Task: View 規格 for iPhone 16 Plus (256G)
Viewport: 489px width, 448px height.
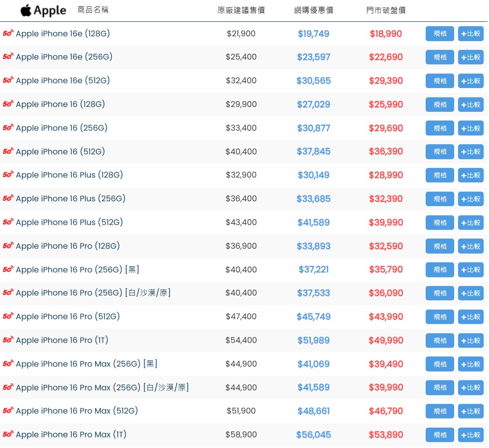Action: (x=439, y=199)
